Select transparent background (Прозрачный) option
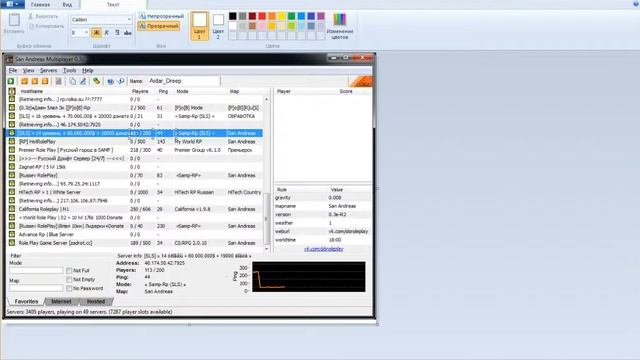The height and width of the screenshot is (360, 640). pos(159,26)
